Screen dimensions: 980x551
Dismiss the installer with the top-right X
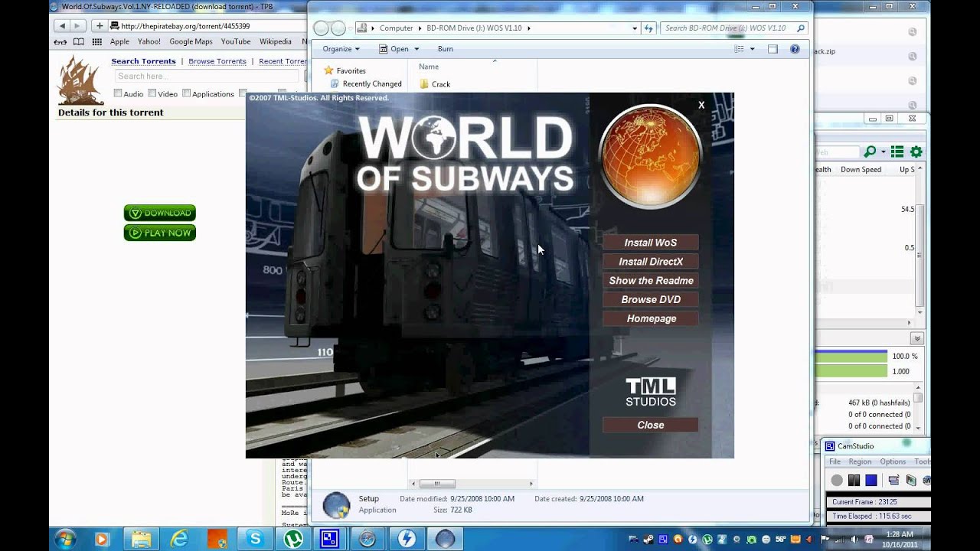701,105
